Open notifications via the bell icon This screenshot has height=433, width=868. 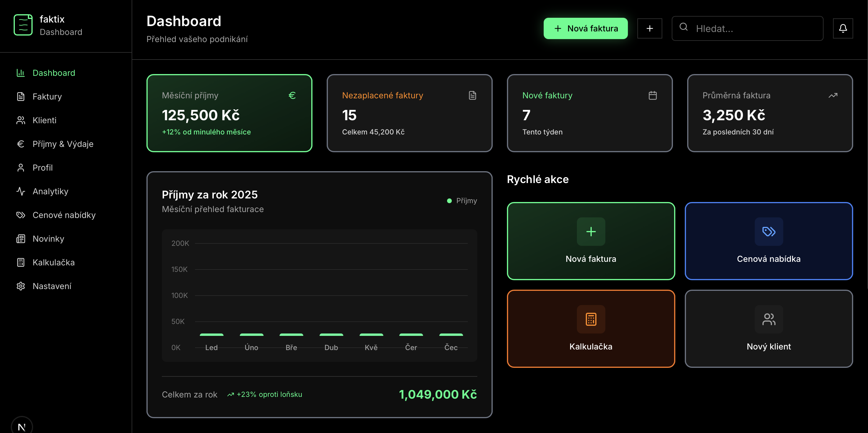coord(843,28)
